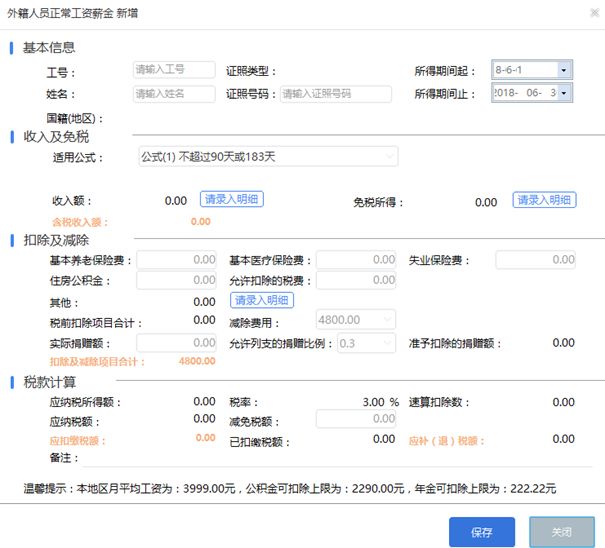Click the 允许扣除的税费 amount field
The image size is (605, 548).
click(356, 280)
